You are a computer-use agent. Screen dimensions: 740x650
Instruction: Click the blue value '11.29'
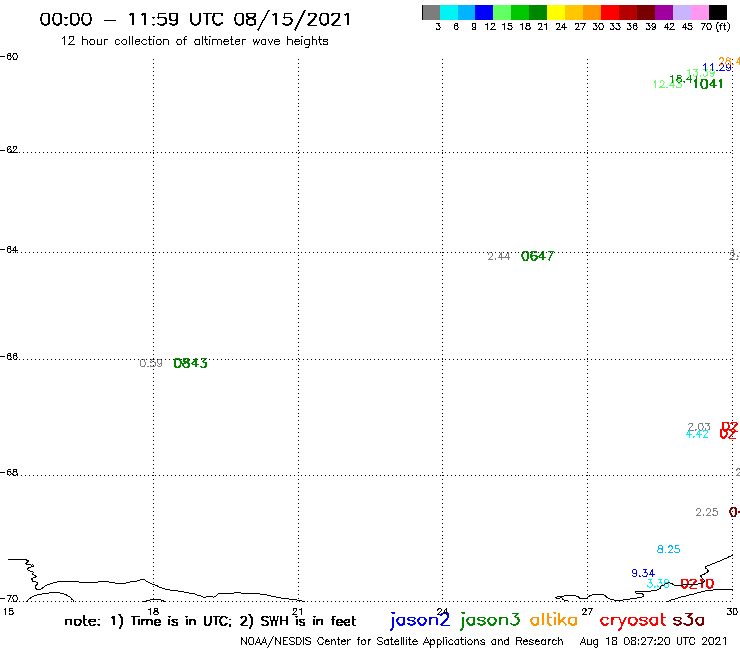[x=716, y=68]
